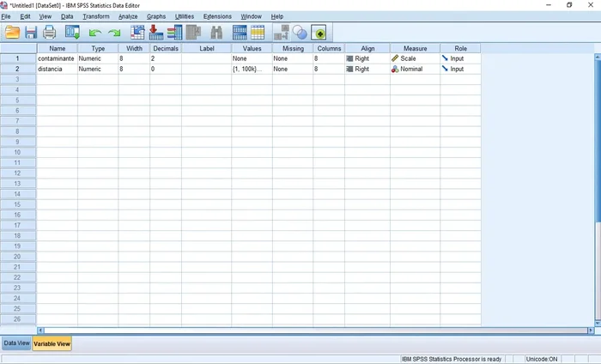Click the Values column header
This screenshot has width=601, height=364.
[252, 48]
